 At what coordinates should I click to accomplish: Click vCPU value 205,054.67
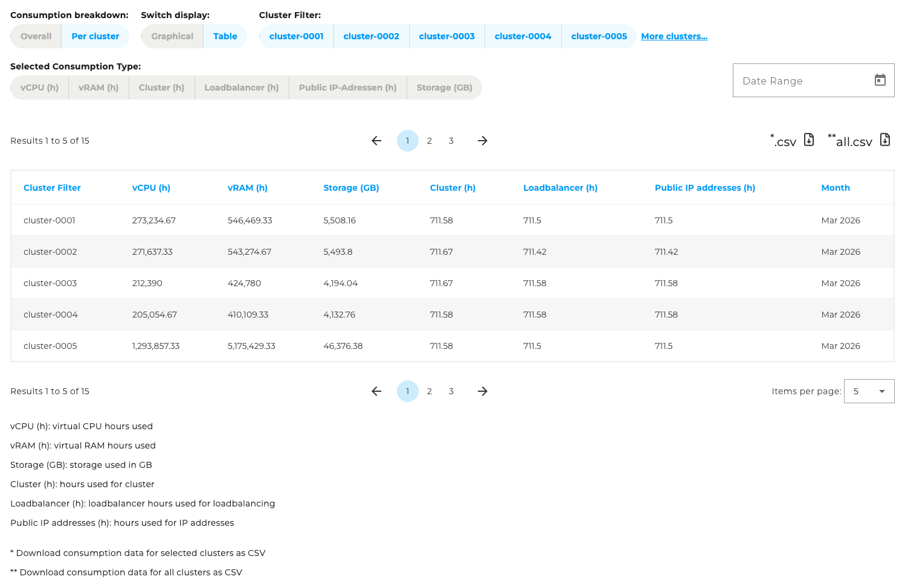(x=155, y=315)
